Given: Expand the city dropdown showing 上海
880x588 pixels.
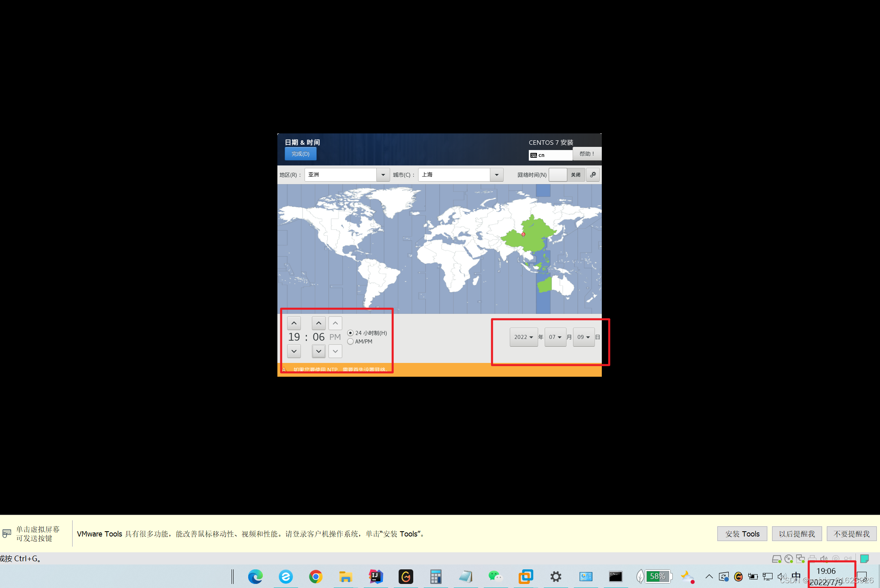Looking at the screenshot, I should click(496, 175).
